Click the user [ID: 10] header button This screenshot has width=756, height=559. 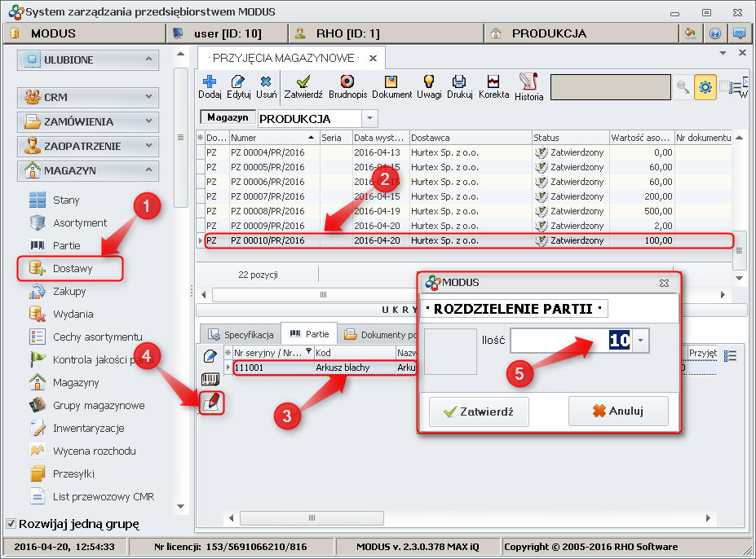coord(227,33)
